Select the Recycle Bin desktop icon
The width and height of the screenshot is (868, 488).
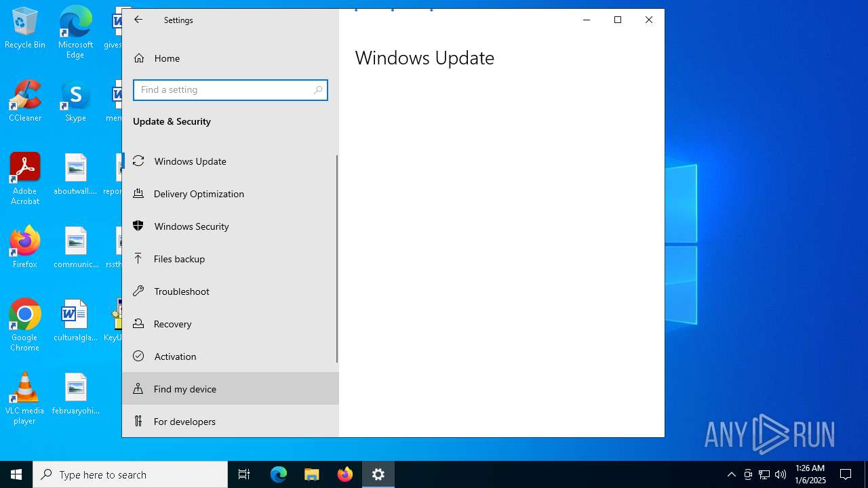pos(25,28)
